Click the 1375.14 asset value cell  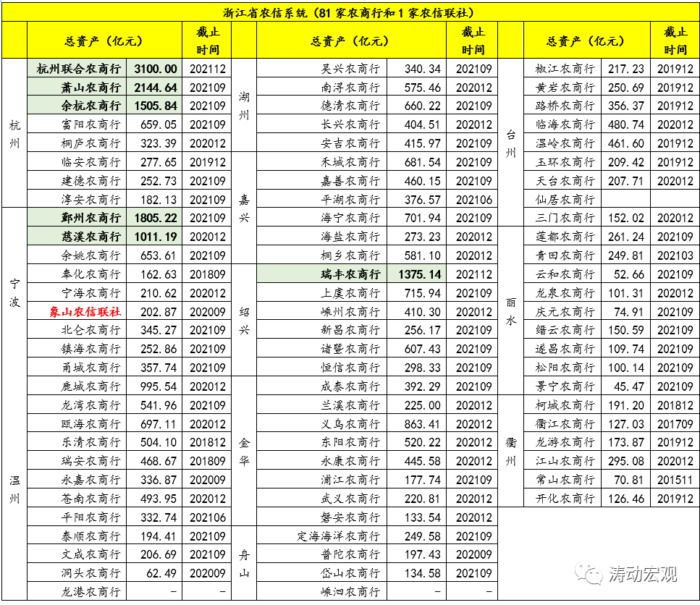[417, 274]
